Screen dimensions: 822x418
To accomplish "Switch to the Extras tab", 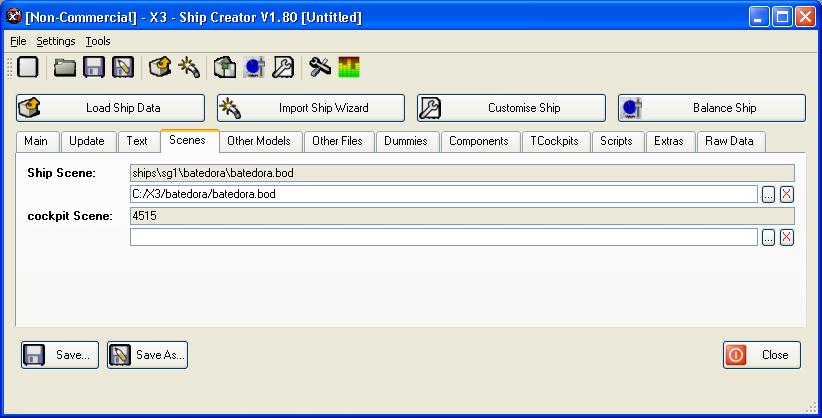I will click(669, 141).
